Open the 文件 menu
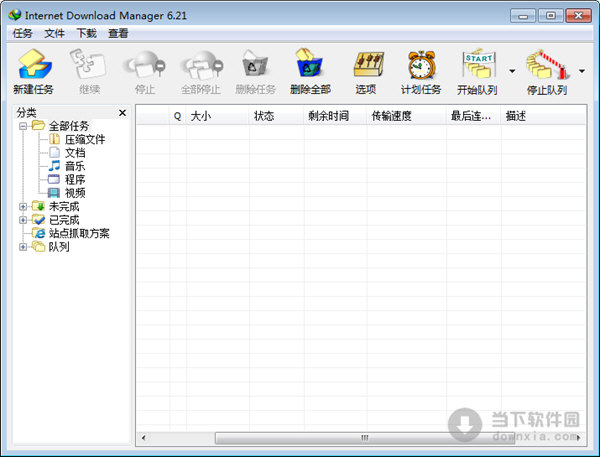The image size is (600, 457). (54, 33)
